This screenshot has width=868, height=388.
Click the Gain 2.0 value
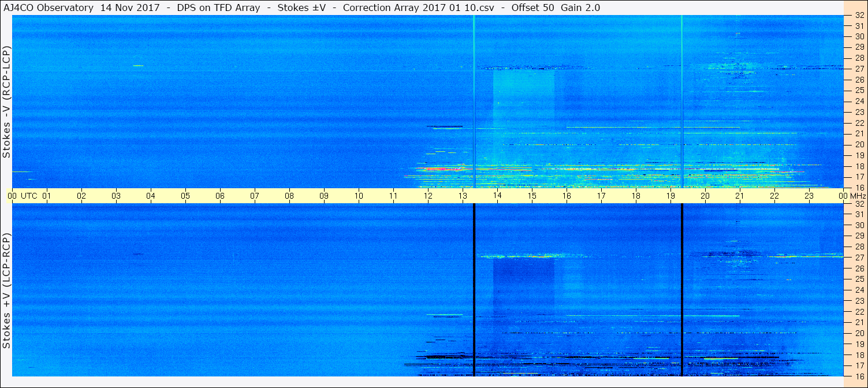[x=580, y=8]
